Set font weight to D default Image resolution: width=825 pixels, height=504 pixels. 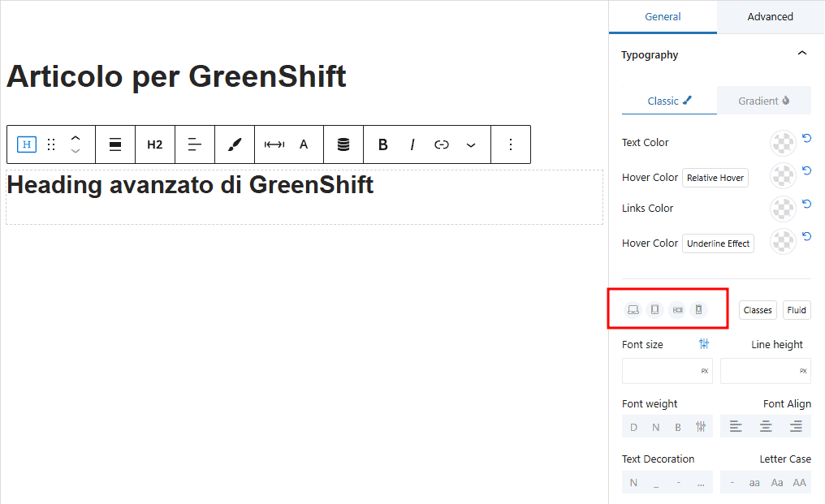click(633, 427)
